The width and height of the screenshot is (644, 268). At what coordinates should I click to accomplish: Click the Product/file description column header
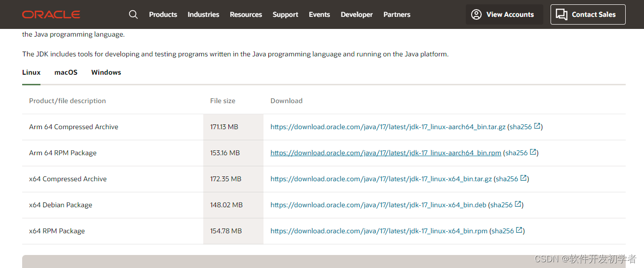(67, 101)
